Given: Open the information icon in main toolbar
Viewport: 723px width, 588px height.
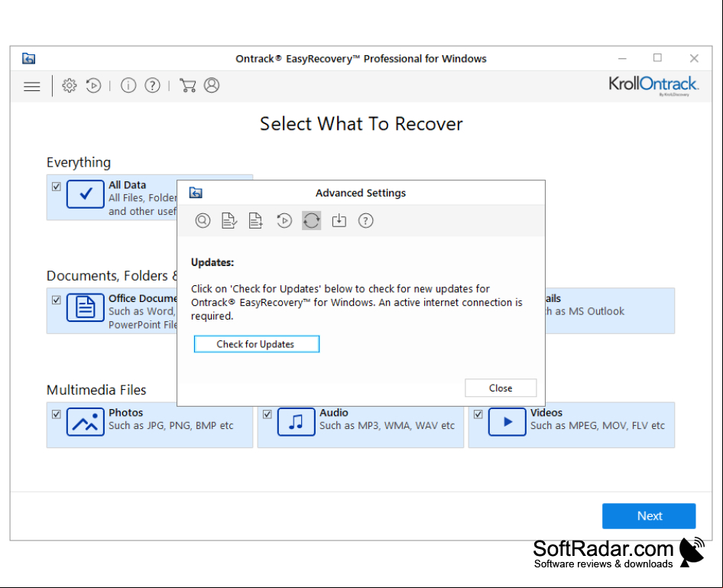Looking at the screenshot, I should tap(128, 86).
